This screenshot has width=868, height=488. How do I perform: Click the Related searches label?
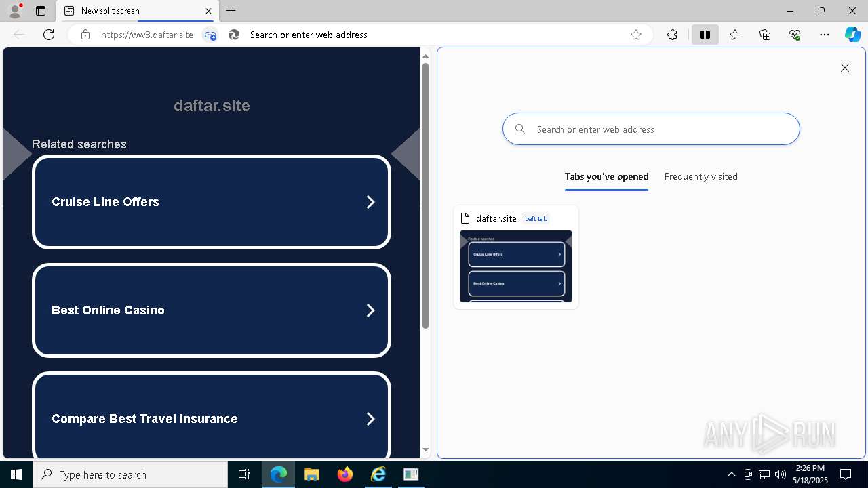[x=79, y=144]
